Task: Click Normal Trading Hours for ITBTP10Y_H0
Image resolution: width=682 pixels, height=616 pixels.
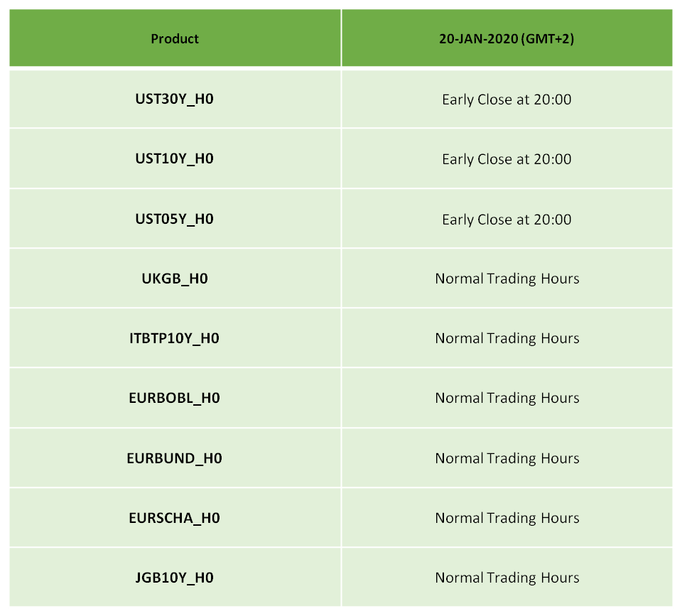Action: click(x=507, y=338)
